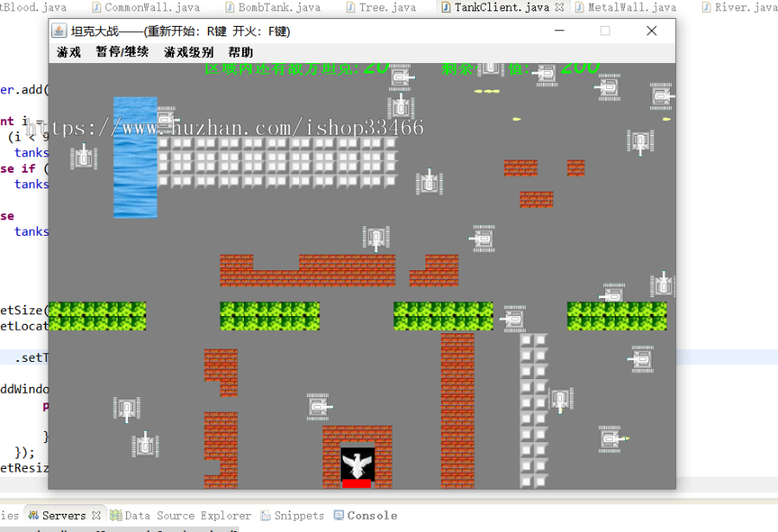778x532 pixels.
Task: Close the tank game window
Action: tap(652, 31)
